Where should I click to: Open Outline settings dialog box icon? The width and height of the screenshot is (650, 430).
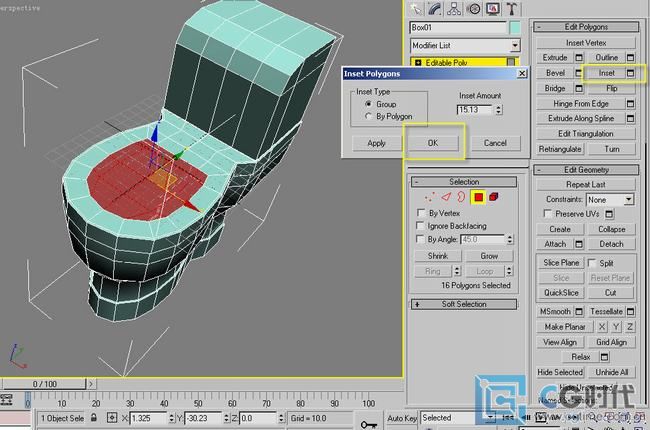[x=631, y=58]
